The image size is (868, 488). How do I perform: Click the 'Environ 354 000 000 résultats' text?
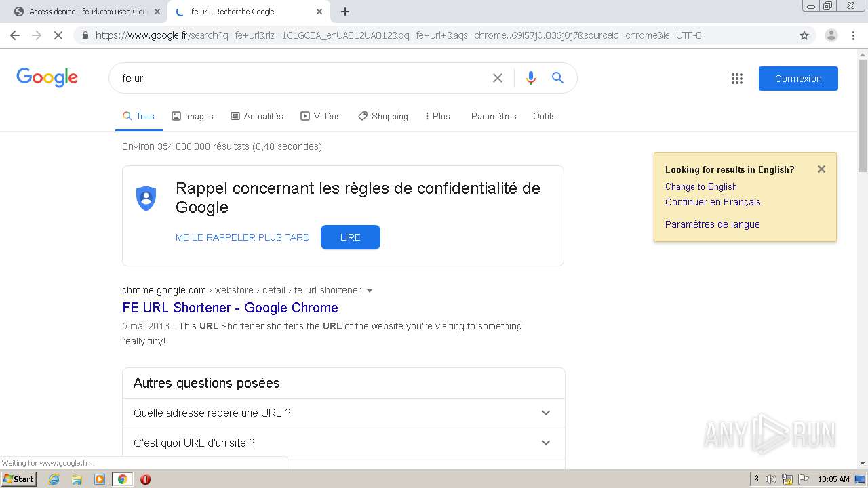(222, 146)
